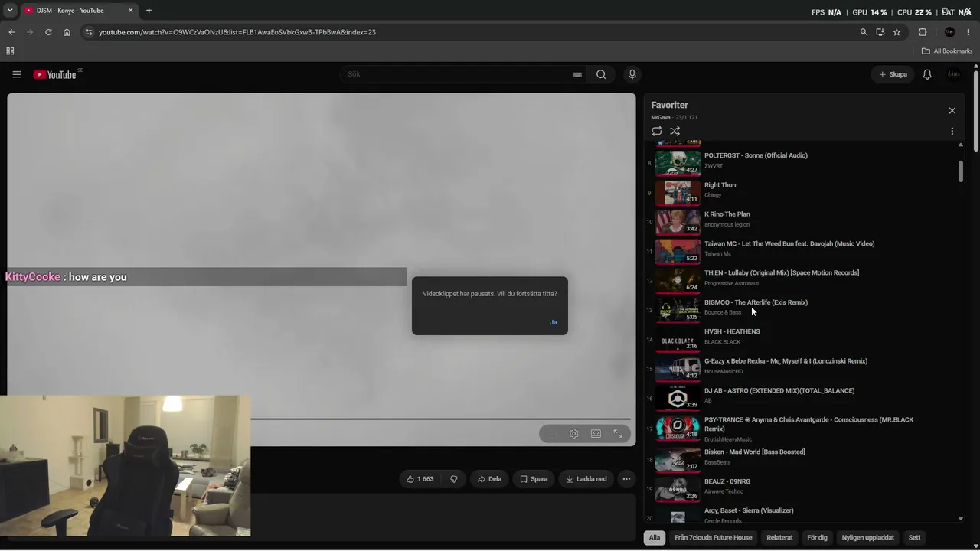Reload the current page
This screenshot has height=551, width=980.
coord(48,32)
